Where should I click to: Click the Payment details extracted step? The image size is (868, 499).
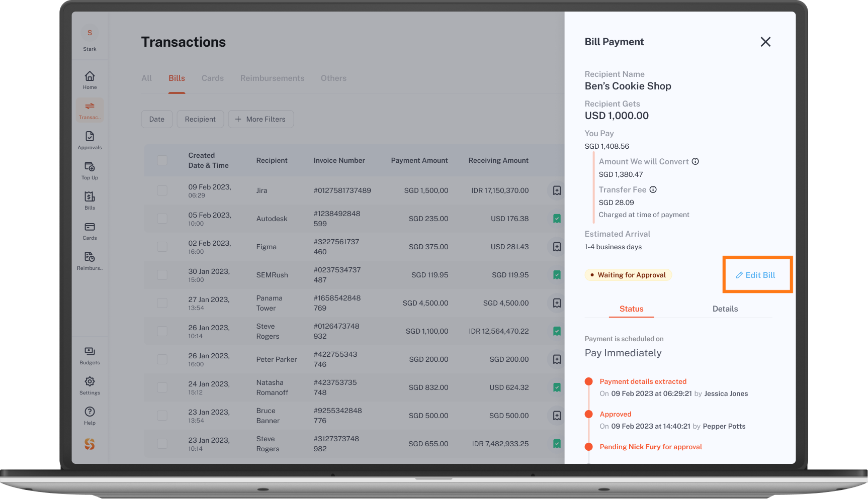(643, 381)
